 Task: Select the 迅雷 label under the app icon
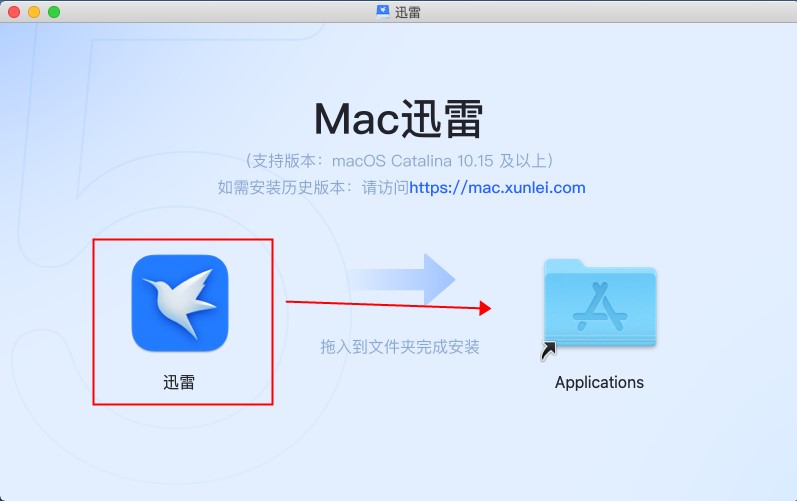pos(179,382)
